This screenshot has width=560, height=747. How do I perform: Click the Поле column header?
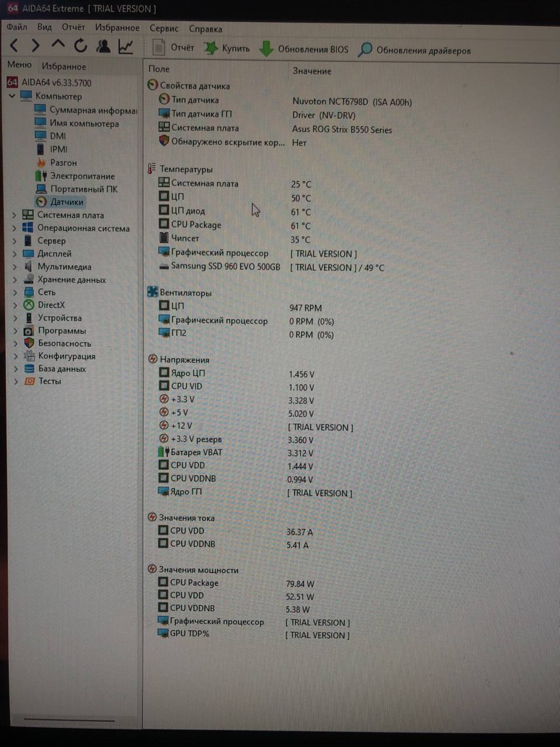pyautogui.click(x=159, y=69)
